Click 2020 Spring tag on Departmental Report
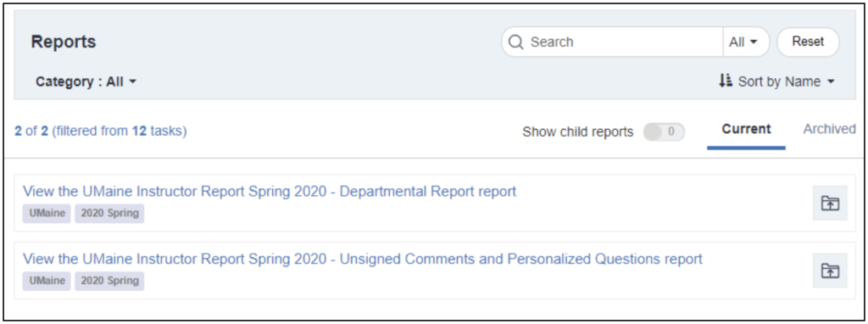The height and width of the screenshot is (324, 868). pyautogui.click(x=109, y=213)
